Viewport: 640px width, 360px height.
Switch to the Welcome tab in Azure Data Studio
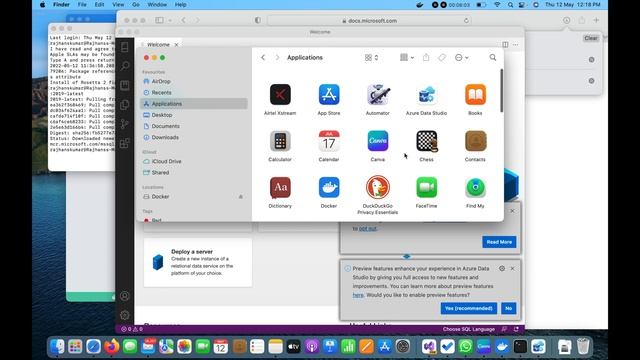[x=158, y=44]
